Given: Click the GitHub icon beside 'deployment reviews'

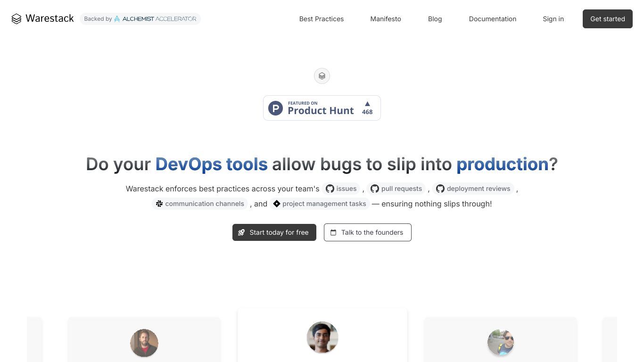Looking at the screenshot, I should point(440,189).
